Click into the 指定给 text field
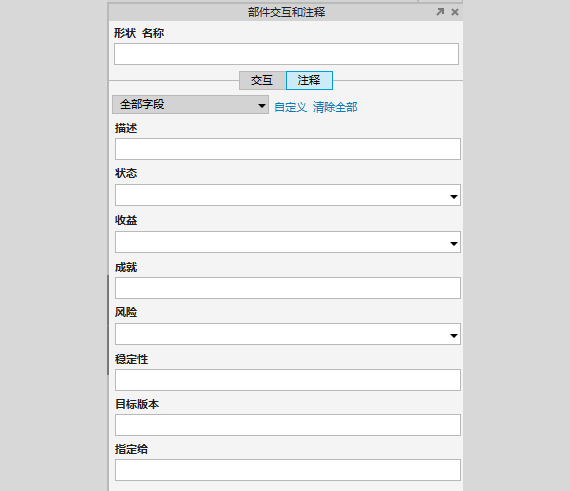Screen dimensions: 570x491 [x=288, y=470]
